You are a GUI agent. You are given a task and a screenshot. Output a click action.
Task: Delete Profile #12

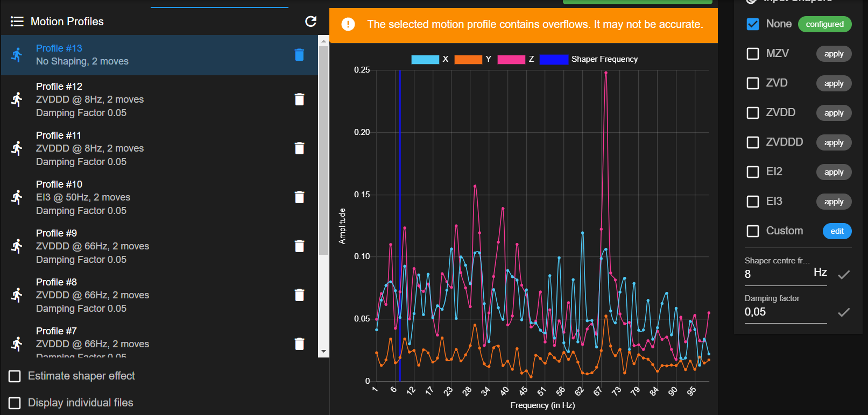click(x=300, y=99)
